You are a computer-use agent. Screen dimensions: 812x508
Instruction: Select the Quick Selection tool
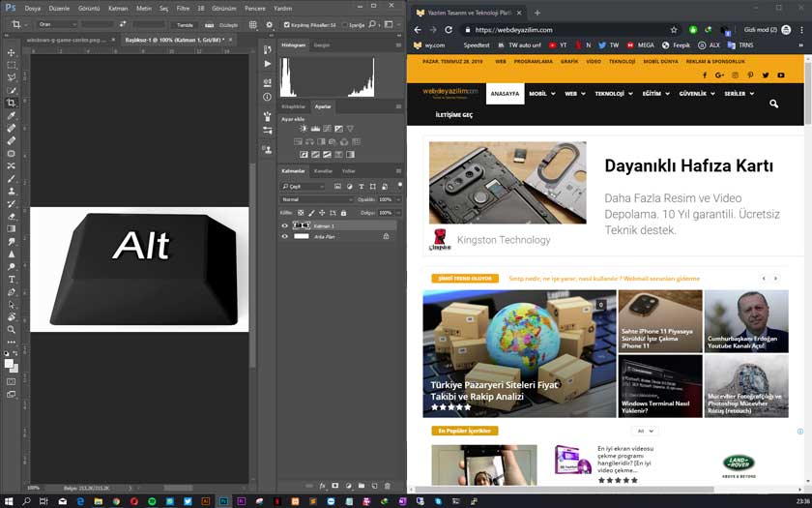[x=11, y=90]
